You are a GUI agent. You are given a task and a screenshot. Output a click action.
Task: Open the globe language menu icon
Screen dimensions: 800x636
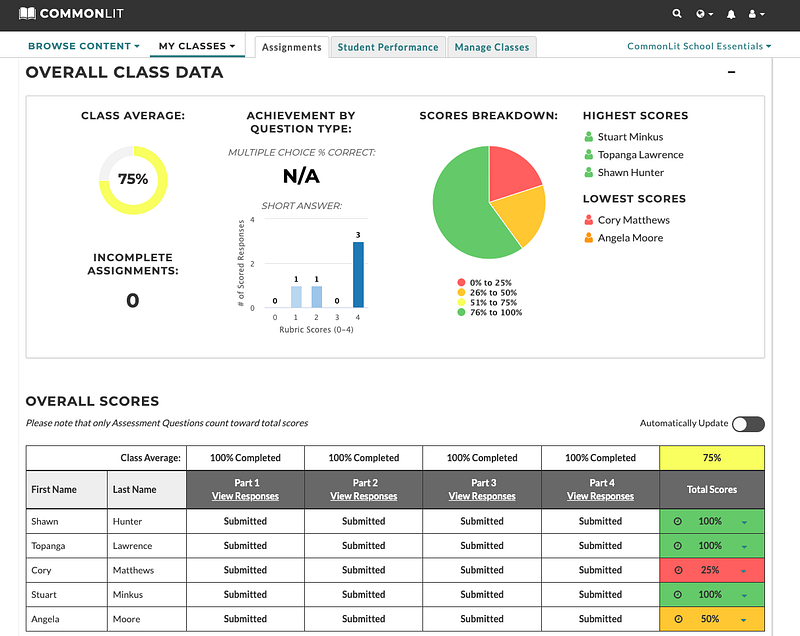705,14
